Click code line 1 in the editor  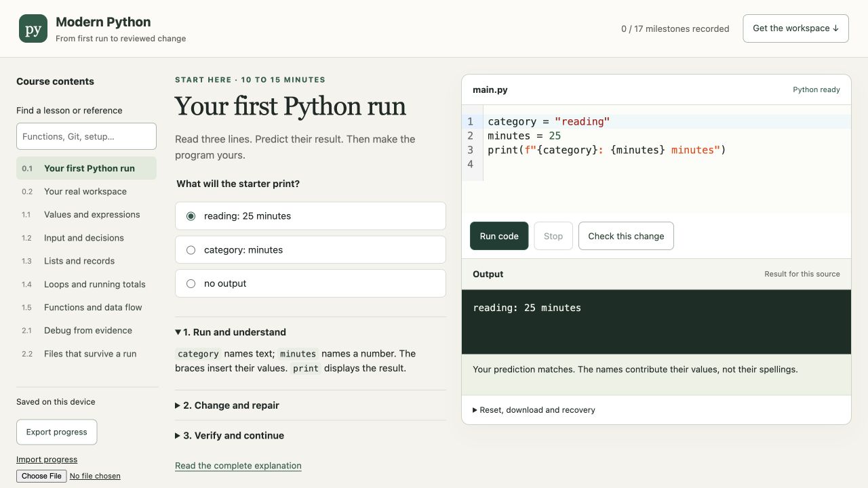coord(548,121)
